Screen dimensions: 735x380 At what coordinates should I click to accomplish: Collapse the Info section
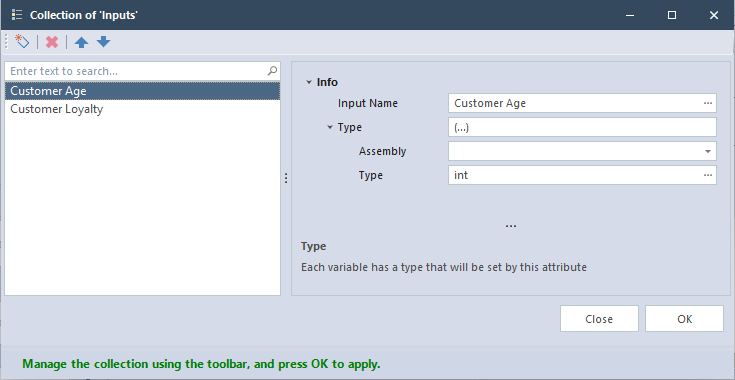pos(309,82)
